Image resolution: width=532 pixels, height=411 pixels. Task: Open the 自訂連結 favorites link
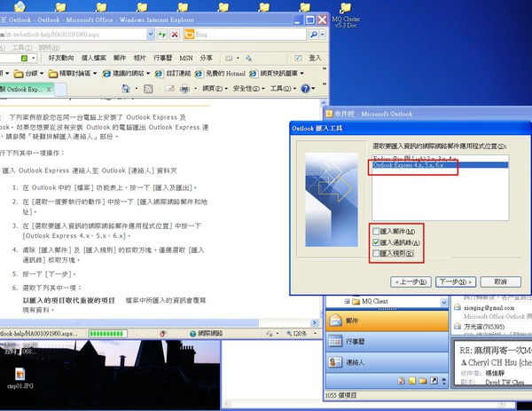click(x=173, y=74)
